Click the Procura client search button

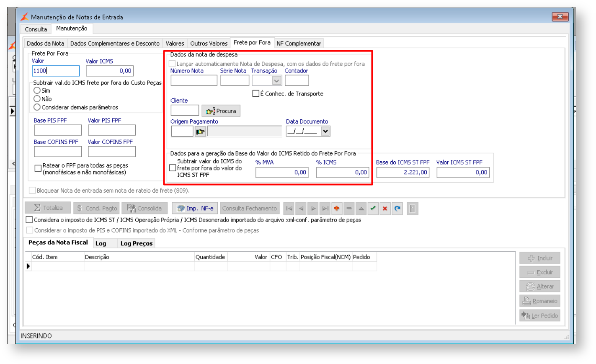point(221,111)
